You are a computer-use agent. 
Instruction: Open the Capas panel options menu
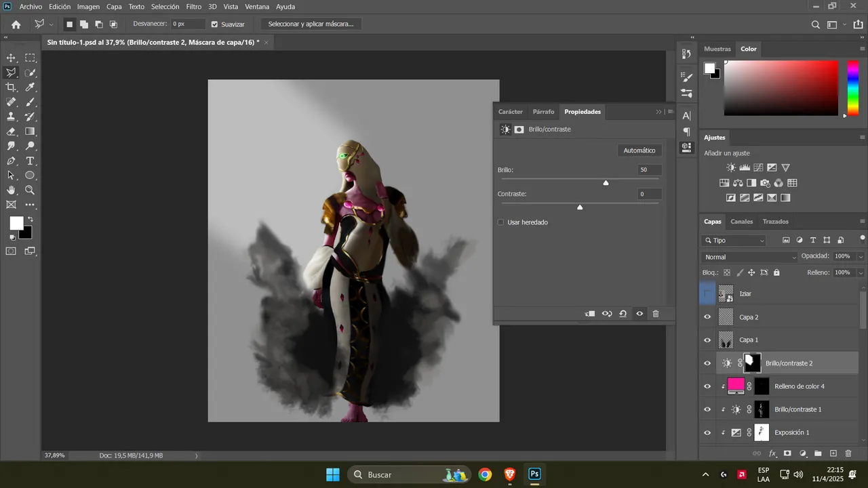[863, 222]
